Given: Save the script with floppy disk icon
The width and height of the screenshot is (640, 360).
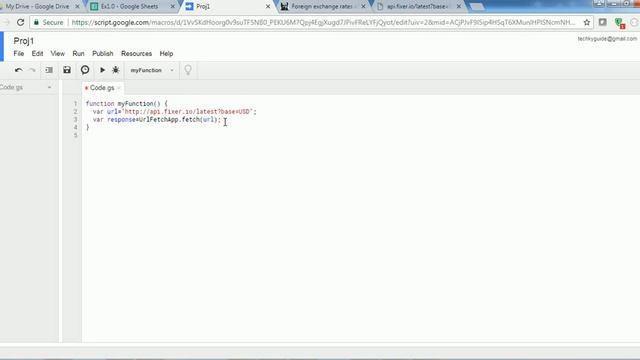Looking at the screenshot, I should (x=67, y=70).
